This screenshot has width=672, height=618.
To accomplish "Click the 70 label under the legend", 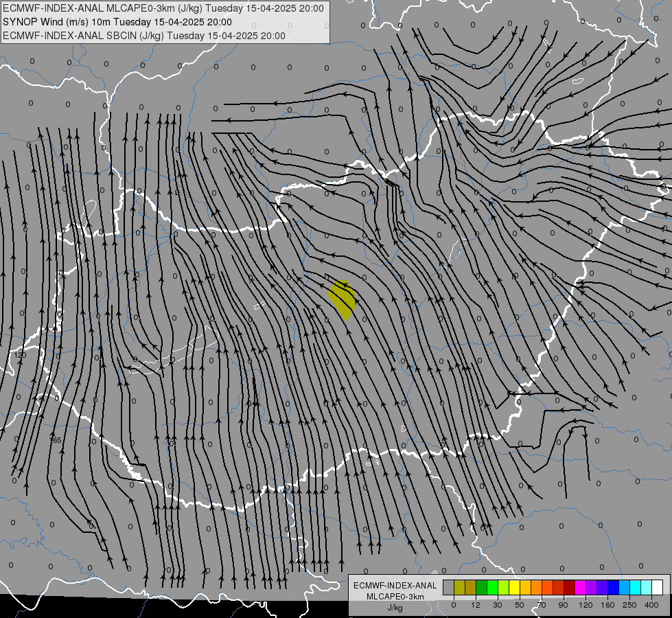I will [x=542, y=605].
